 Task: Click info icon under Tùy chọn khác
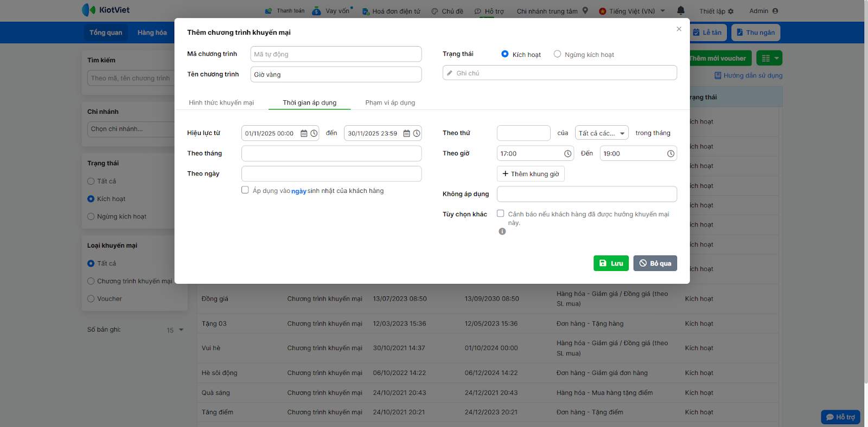502,231
